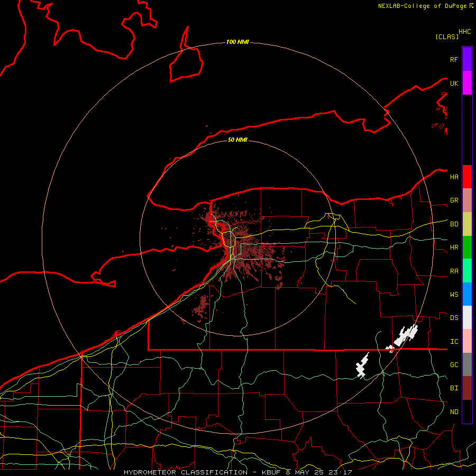Select the BI brown legend swatch
Viewport: 476px width, 476px height.
click(467, 388)
